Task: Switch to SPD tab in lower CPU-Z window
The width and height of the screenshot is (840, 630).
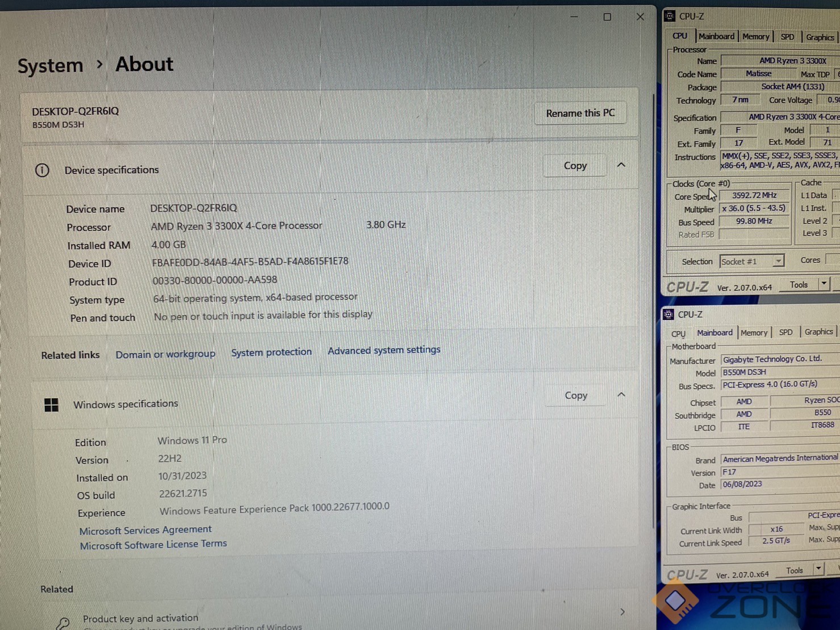Action: [x=785, y=332]
